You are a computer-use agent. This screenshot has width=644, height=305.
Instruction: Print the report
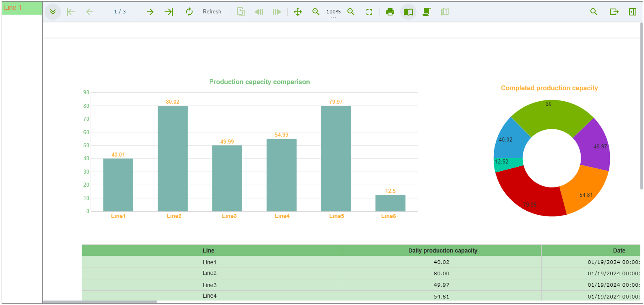click(390, 12)
